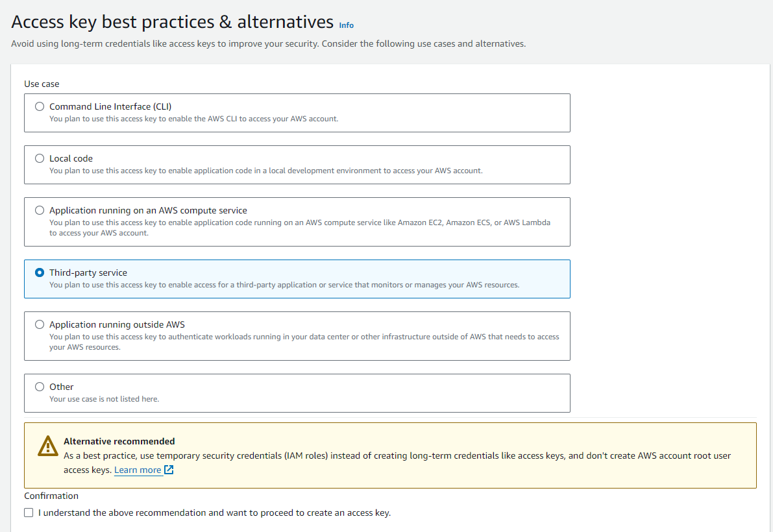773x532 pixels.
Task: Select Application running on an AWS compute service
Action: (40, 210)
